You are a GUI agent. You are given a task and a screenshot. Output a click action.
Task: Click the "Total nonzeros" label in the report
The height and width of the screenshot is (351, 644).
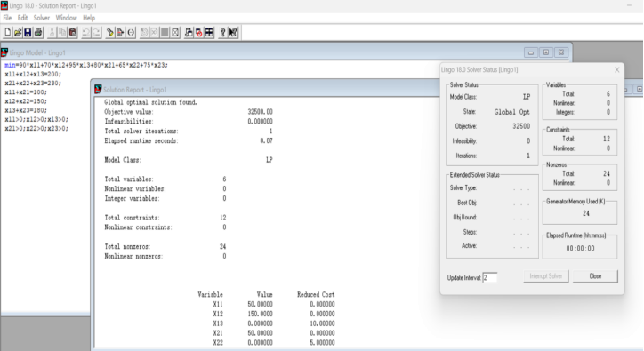click(x=127, y=246)
